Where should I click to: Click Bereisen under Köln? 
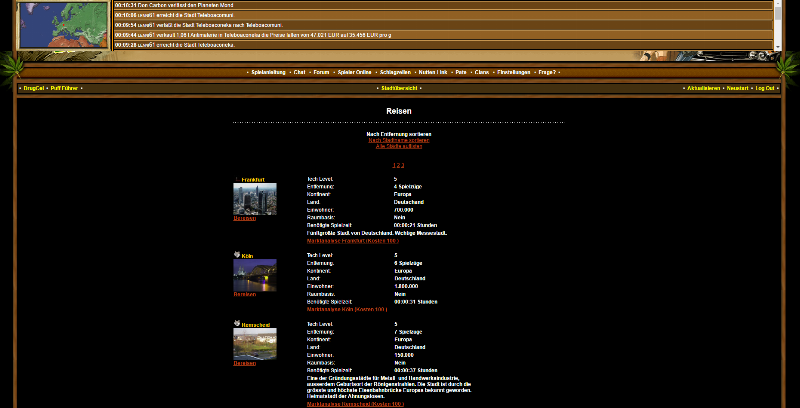tap(245, 295)
